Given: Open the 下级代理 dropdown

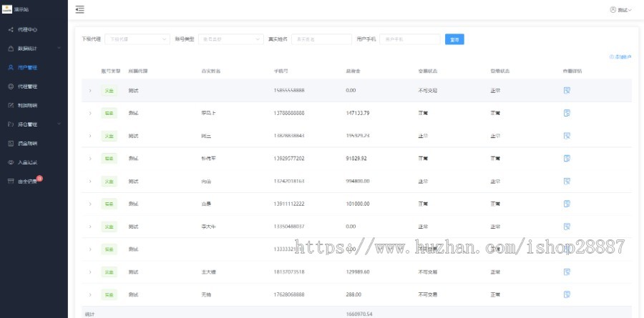Looking at the screenshot, I should [x=137, y=39].
